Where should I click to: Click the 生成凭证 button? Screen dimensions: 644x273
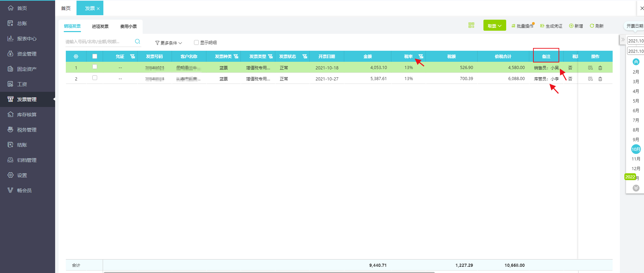point(551,26)
